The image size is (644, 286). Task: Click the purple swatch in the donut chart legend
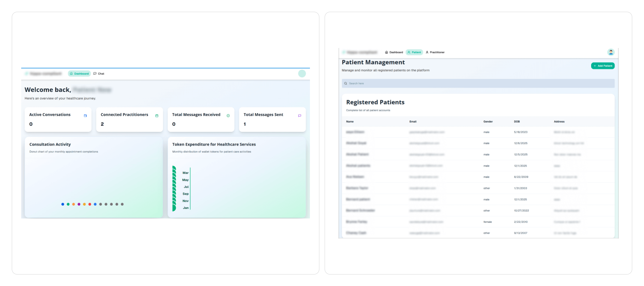tap(78, 204)
